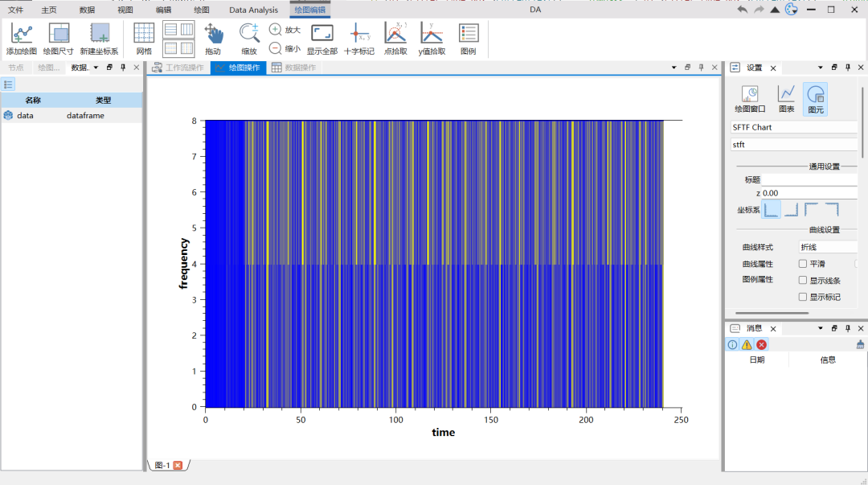Click the 放大 zoom in button
868x485 pixels.
click(285, 30)
